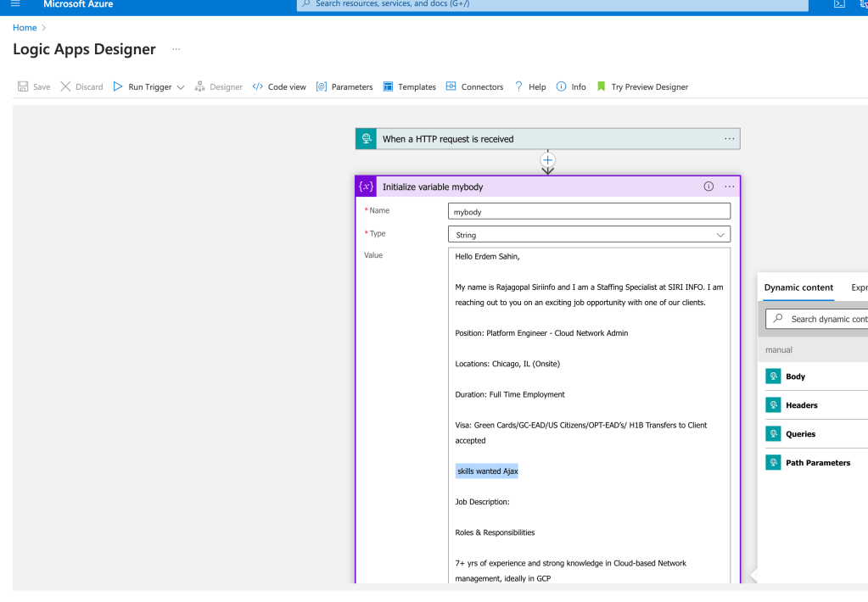The height and width of the screenshot is (602, 868).
Task: Click the highlighted 'skills wanted Ajax' text
Action: (x=487, y=471)
